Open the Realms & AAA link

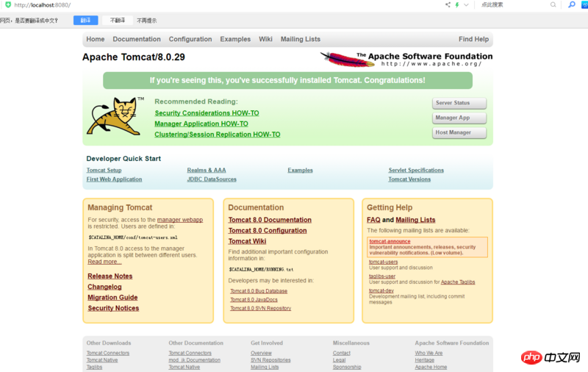207,170
